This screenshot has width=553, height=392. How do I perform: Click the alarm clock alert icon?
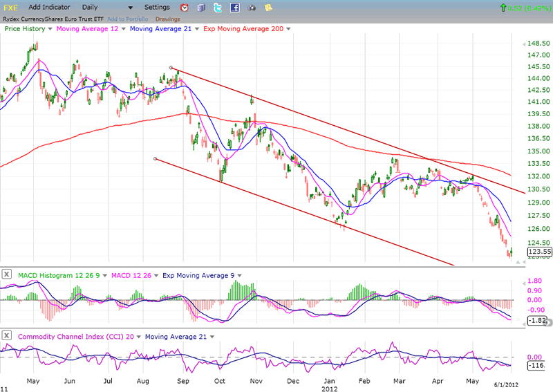(184, 8)
